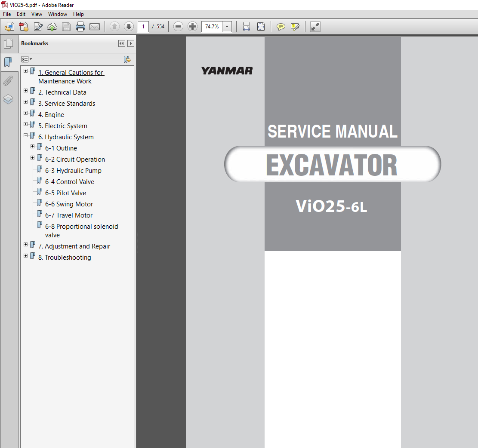Go to previous page arrow button

(114, 27)
